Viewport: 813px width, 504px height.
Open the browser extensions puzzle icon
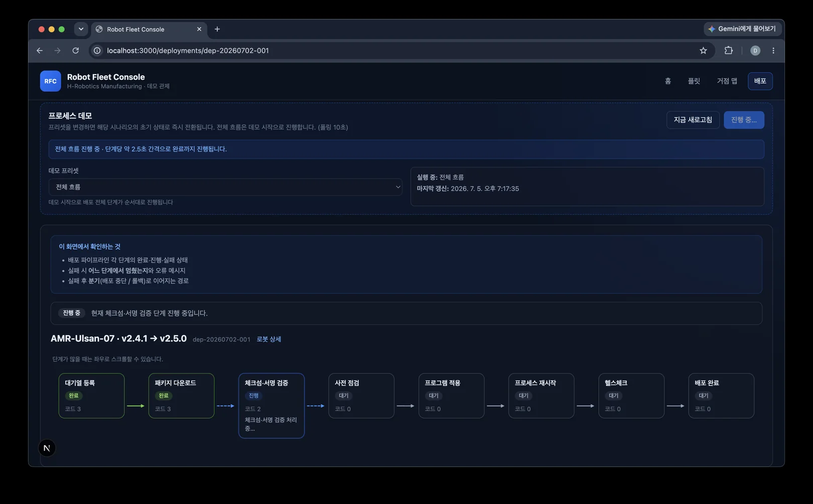coord(729,51)
